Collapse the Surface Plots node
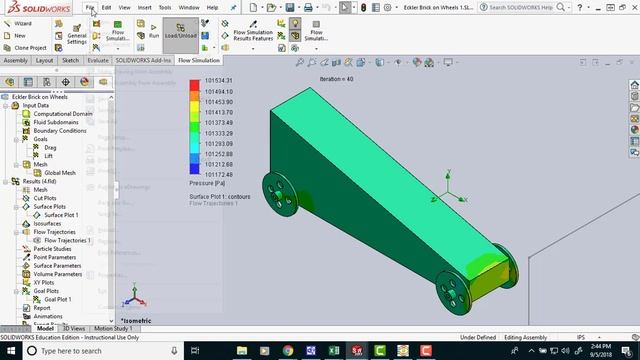The image size is (640, 360). coord(16,207)
